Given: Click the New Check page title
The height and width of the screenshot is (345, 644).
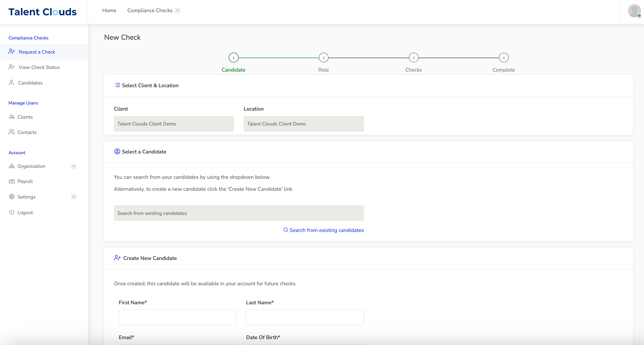Looking at the screenshot, I should click(x=122, y=37).
